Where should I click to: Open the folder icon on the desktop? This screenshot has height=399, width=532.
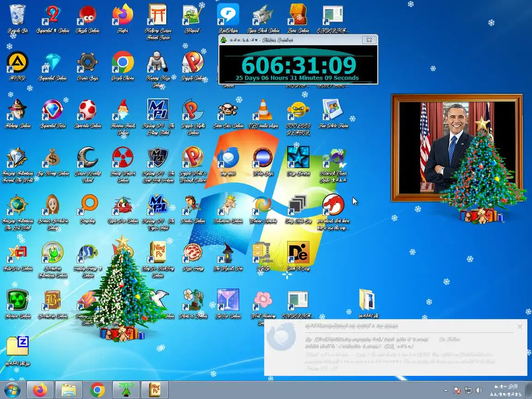tap(368, 300)
